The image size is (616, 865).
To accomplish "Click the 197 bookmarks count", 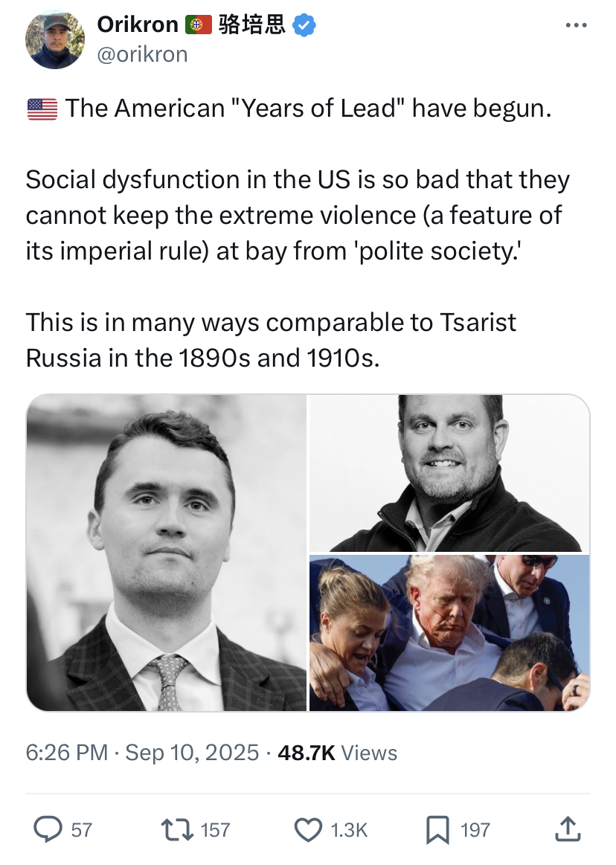I will coord(475,830).
